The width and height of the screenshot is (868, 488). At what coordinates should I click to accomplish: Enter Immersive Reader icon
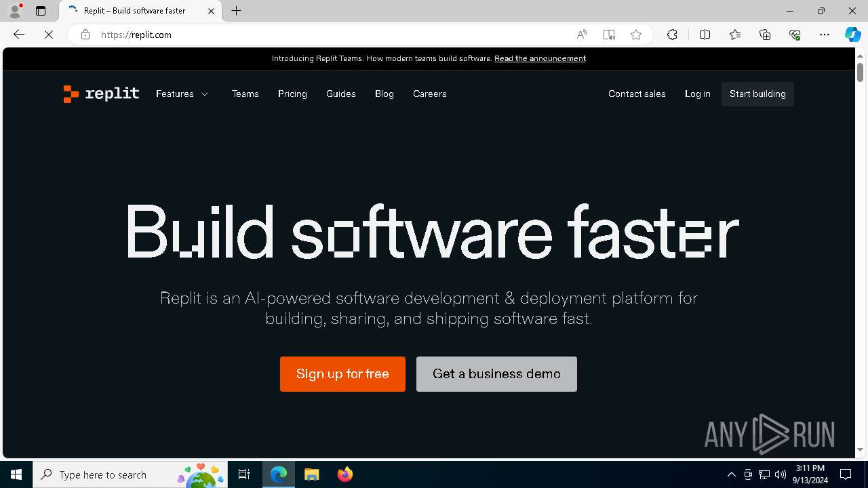tap(609, 35)
